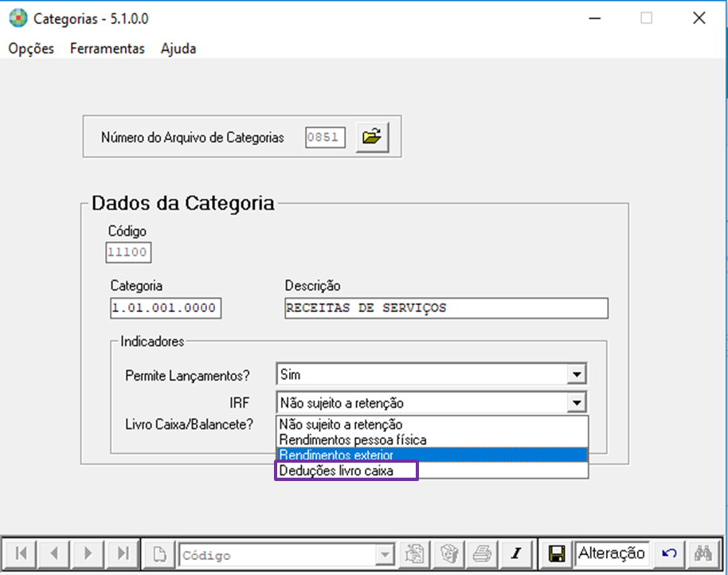Go to previous record arrow
This screenshot has width=728, height=575.
click(54, 553)
